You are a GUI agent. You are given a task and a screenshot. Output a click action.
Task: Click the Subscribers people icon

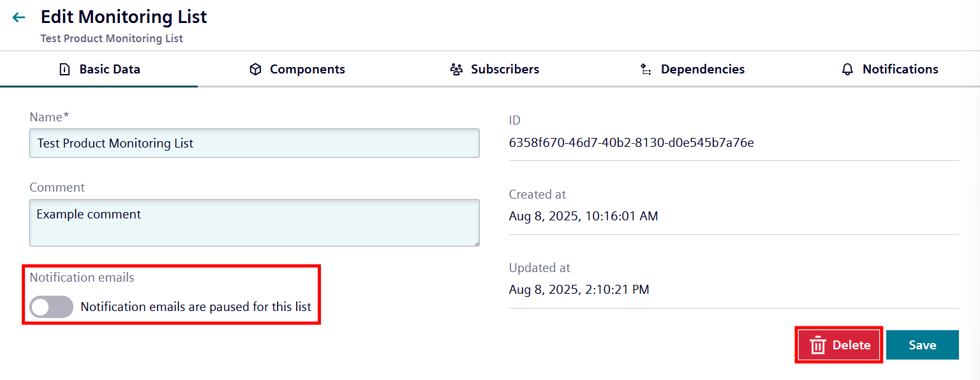pyautogui.click(x=456, y=68)
